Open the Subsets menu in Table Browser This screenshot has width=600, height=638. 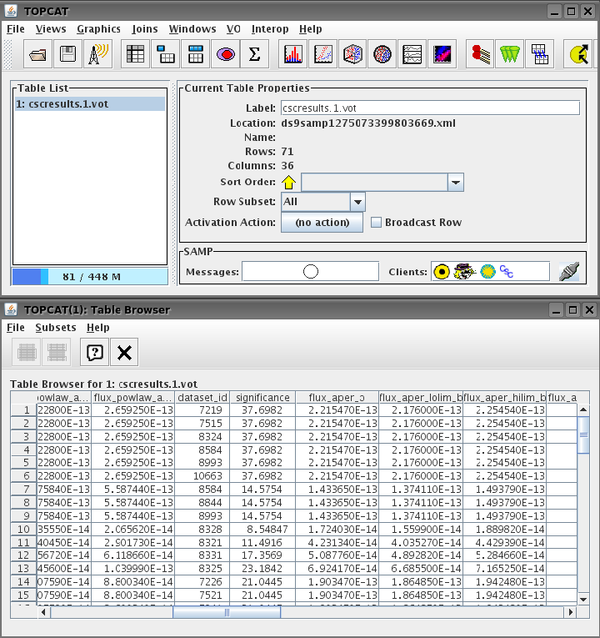click(56, 328)
